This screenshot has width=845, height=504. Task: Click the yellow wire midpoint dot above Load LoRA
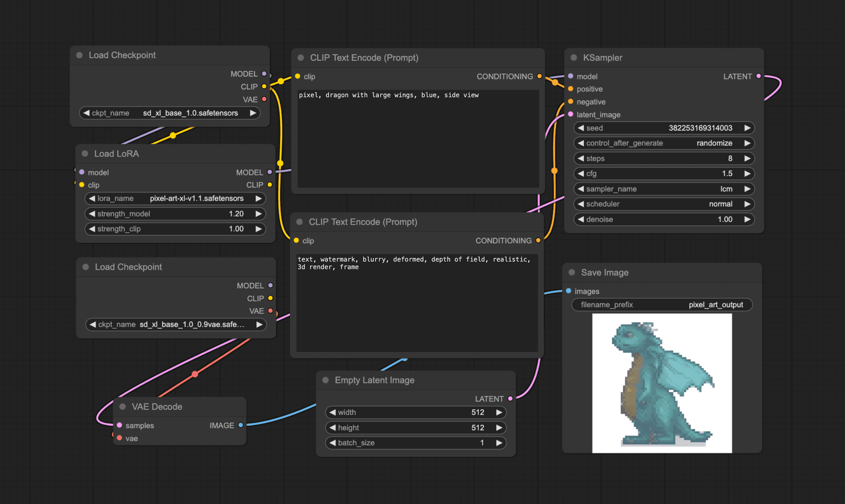(x=173, y=135)
